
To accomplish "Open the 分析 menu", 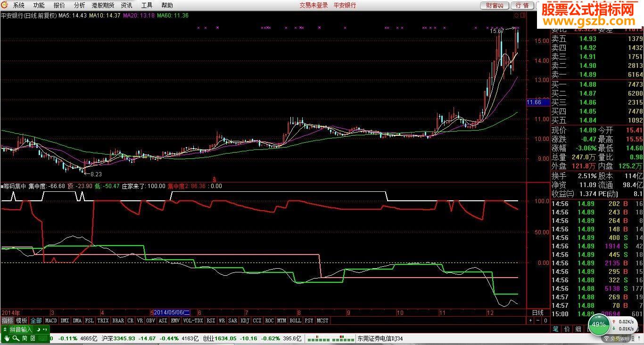I will pyautogui.click(x=80, y=5).
